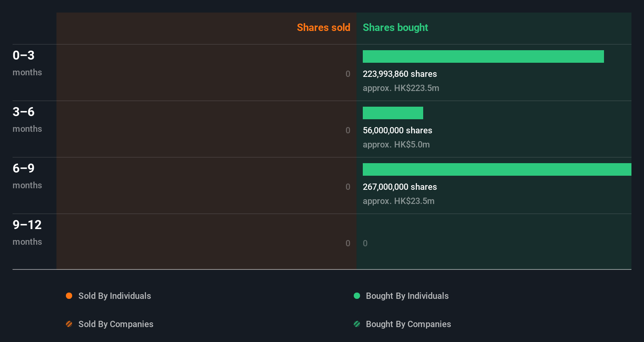Click the 6–9 months green bought bar
Viewport: 644px width, 342px height.
click(x=497, y=169)
